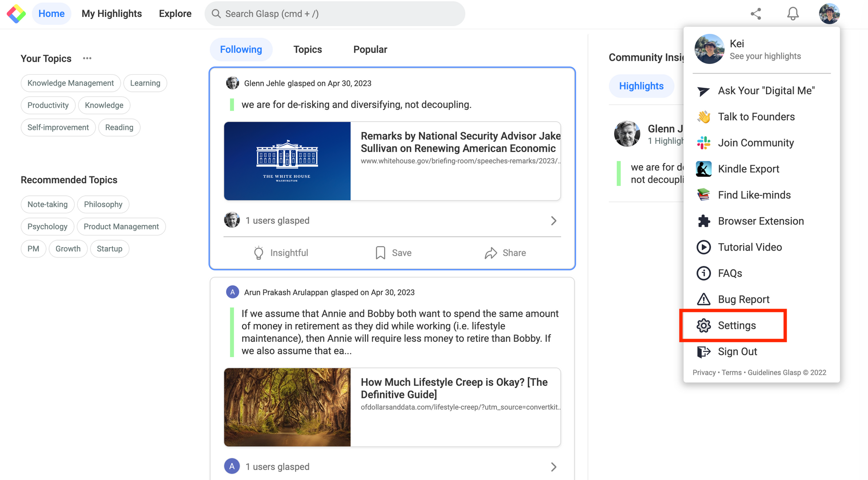Switch to the Popular tab
868x480 pixels.
(370, 50)
